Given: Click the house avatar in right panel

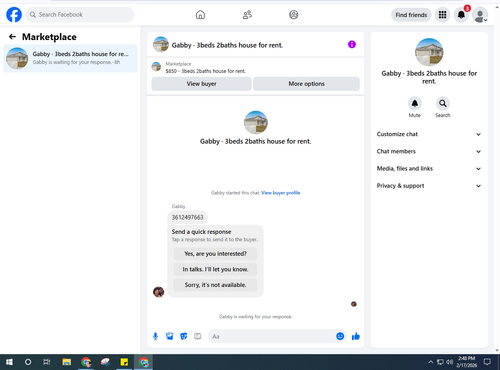Looking at the screenshot, I should pyautogui.click(x=429, y=52).
